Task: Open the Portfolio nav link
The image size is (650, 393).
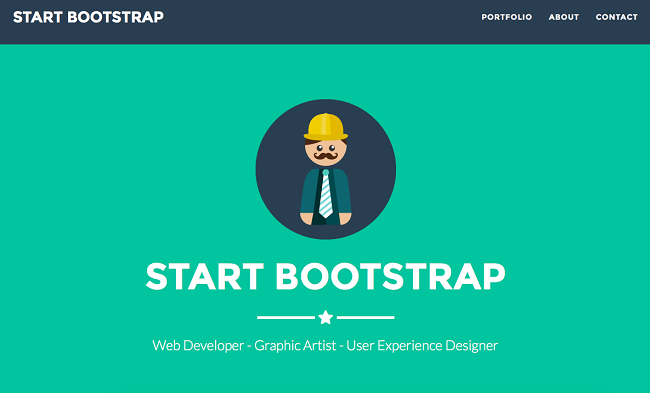Action: point(507,17)
